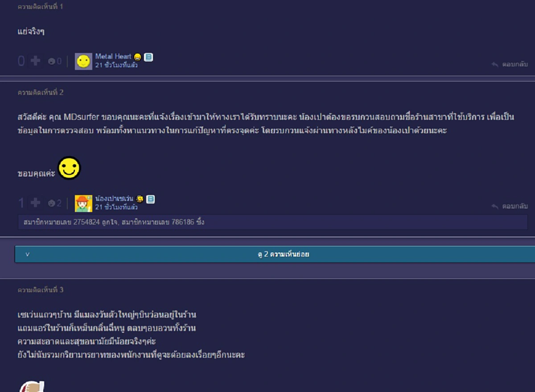Click the blue badge icon beside น้องเปาเซเว่น
The width and height of the screenshot is (535, 392).
click(151, 199)
